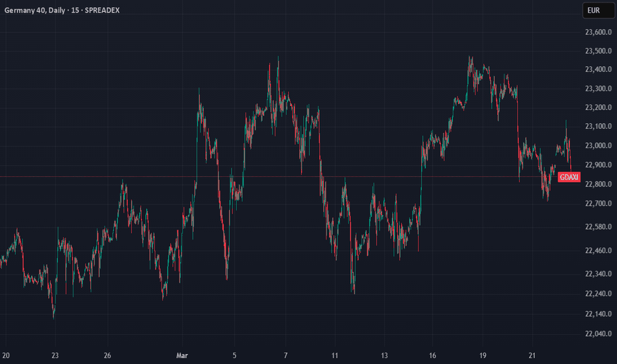Click date label 20 on time axis
The height and width of the screenshot is (364, 617).
click(x=6, y=356)
